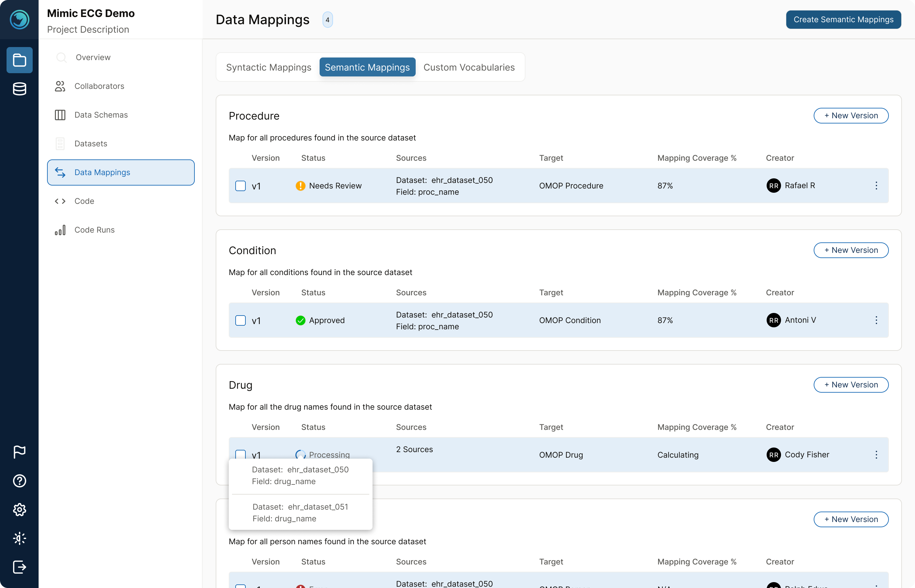
Task: Click the Processing spinner icon
Action: pyautogui.click(x=301, y=454)
